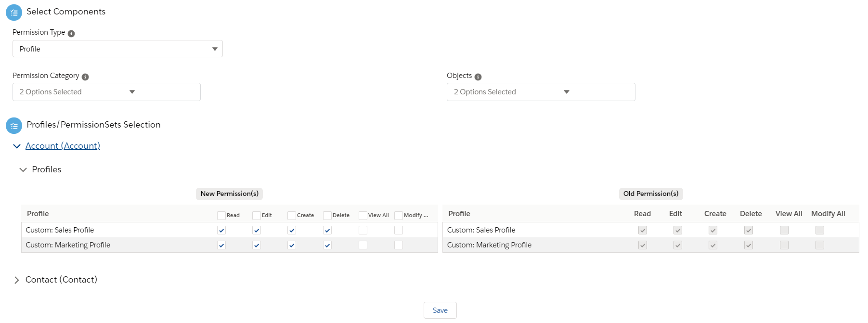Collapse the Profiles subsection chevron
Viewport: 868px width, 323px height.
click(x=23, y=170)
